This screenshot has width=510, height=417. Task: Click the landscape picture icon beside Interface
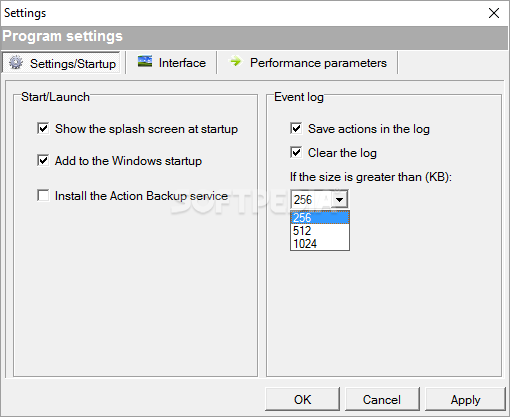point(145,61)
